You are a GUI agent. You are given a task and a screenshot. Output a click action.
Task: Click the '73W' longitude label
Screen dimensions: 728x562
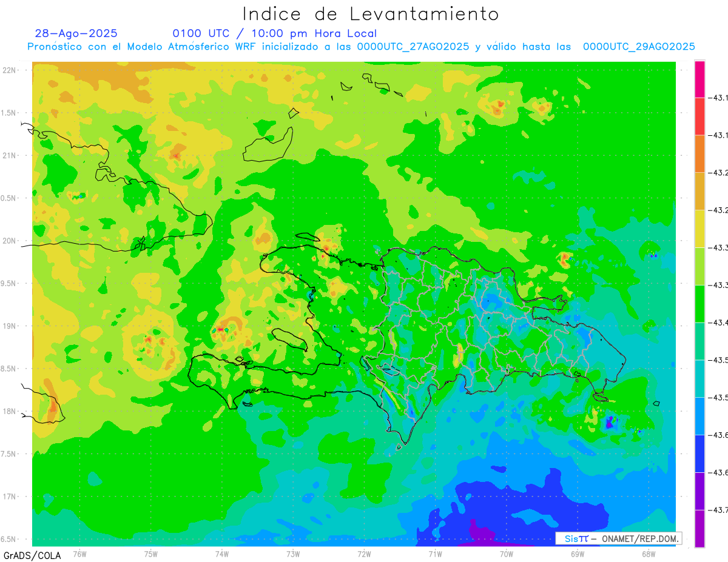pos(293,554)
